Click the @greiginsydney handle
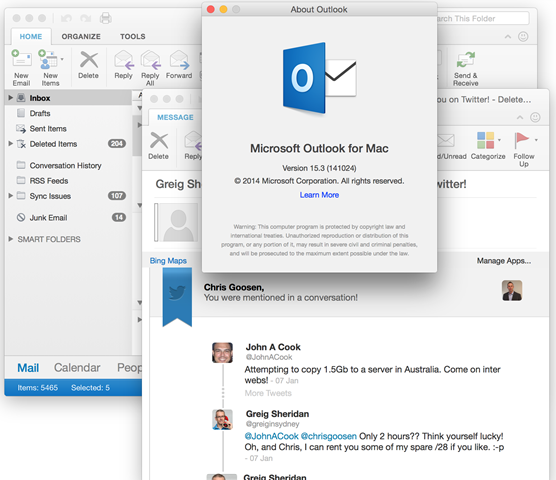This screenshot has width=556, height=480. tap(272, 424)
